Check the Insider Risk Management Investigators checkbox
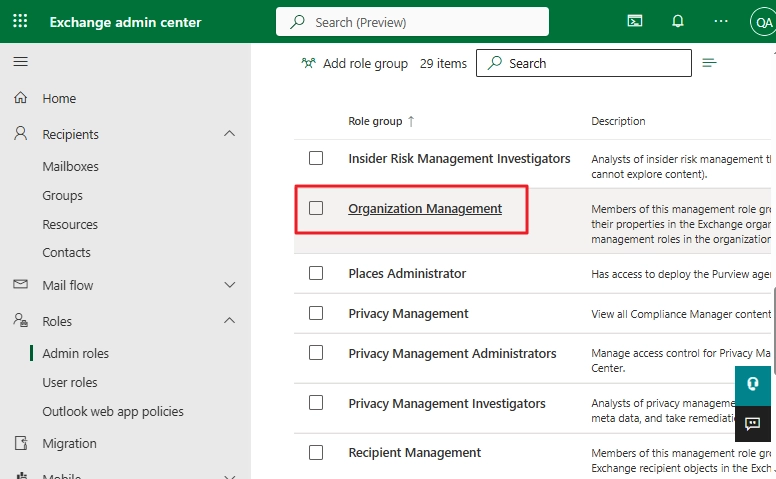 (316, 158)
